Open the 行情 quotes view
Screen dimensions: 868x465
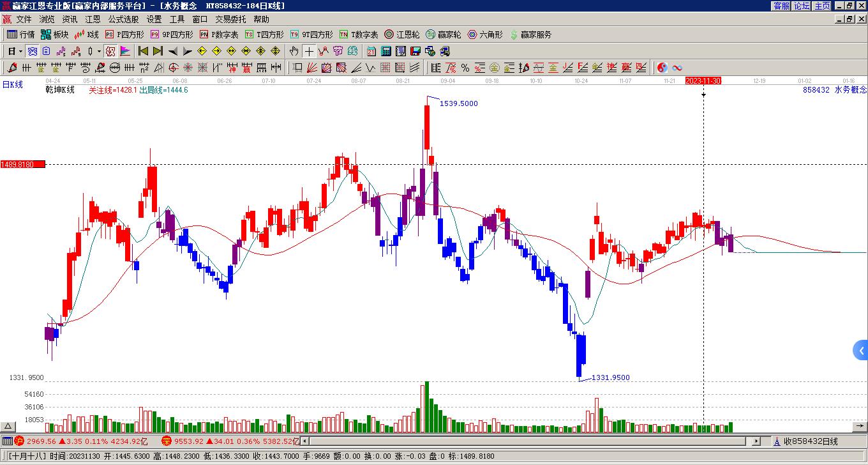[x=20, y=34]
